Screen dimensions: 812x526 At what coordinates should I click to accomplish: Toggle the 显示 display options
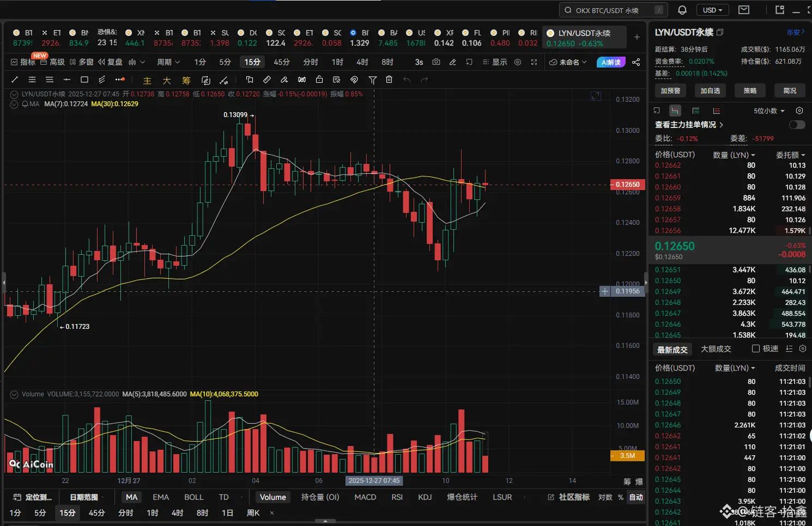pyautogui.click(x=494, y=62)
